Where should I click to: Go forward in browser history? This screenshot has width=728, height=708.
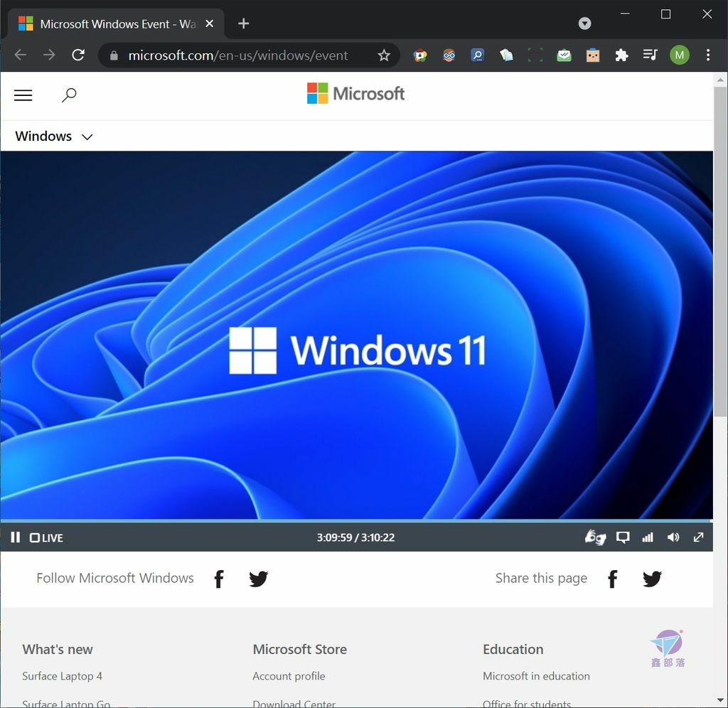point(49,55)
